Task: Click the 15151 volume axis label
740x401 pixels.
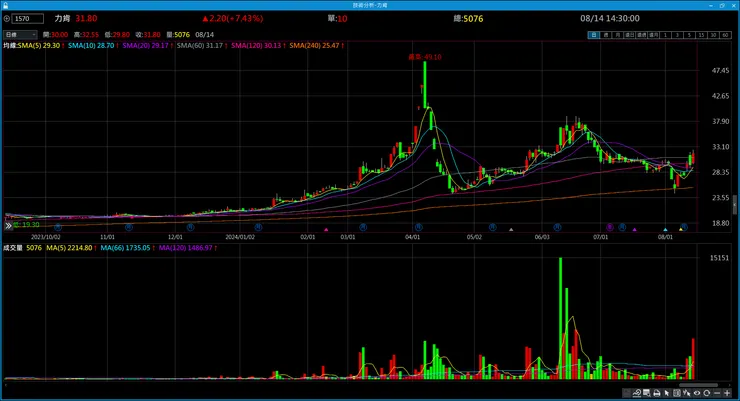Action: tap(719, 258)
